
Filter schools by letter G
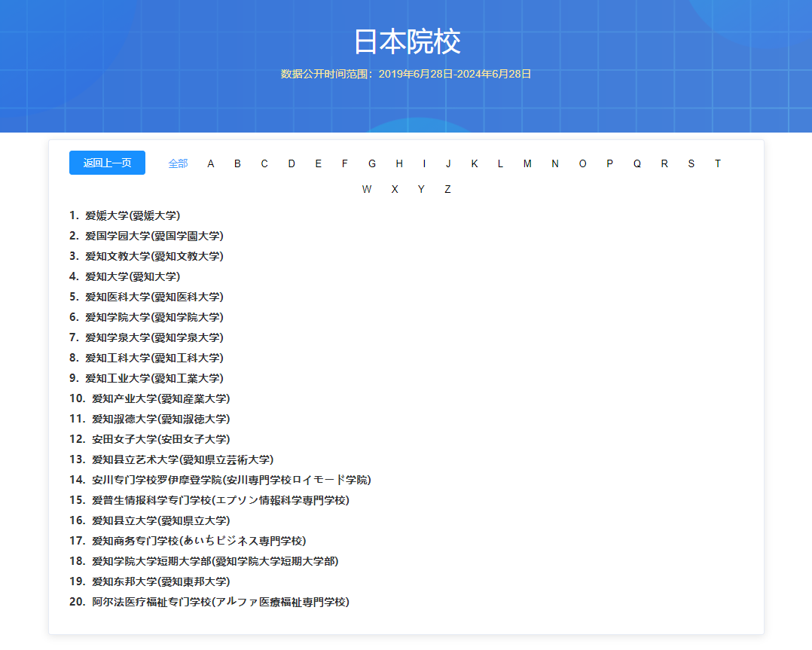(x=372, y=163)
